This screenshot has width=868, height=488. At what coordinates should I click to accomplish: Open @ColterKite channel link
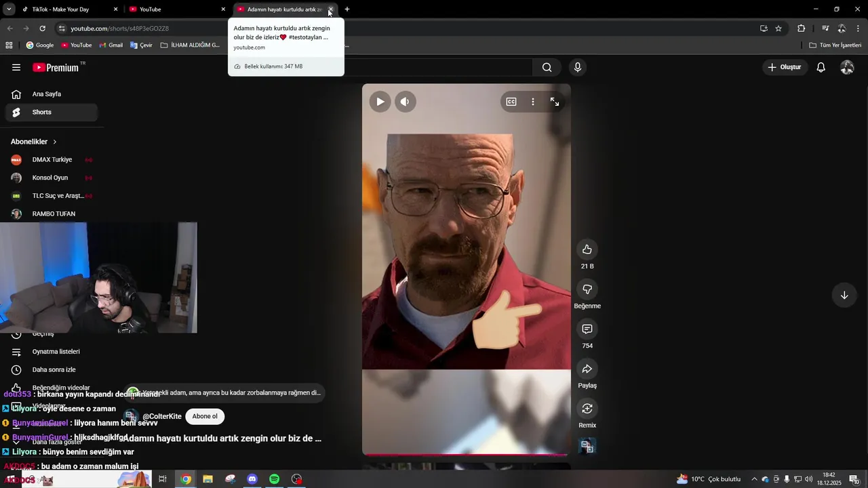coord(162,417)
